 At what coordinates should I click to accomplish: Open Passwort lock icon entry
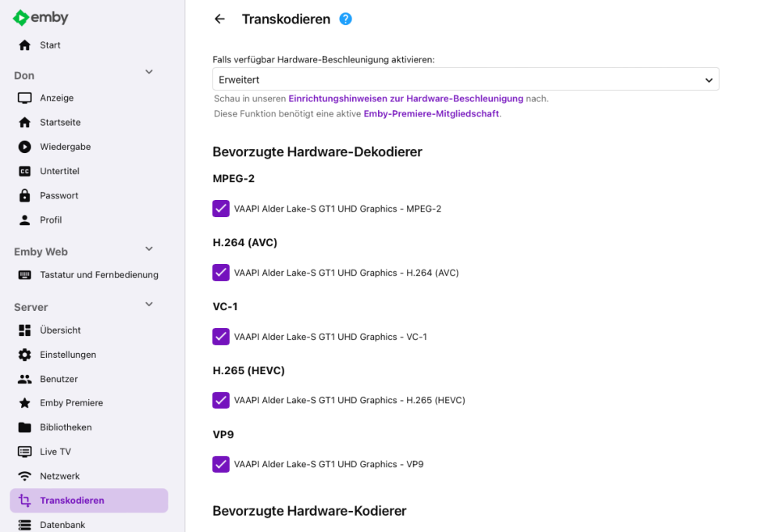click(24, 195)
